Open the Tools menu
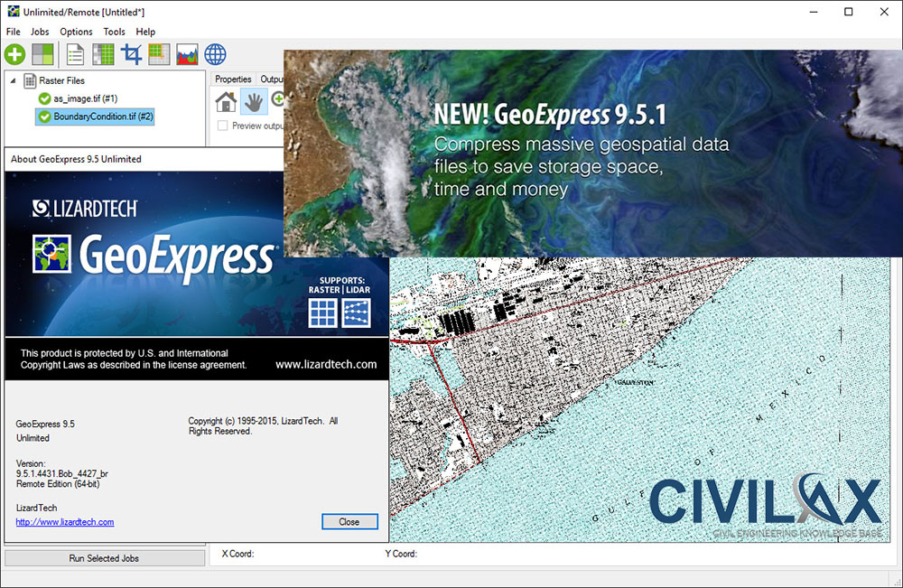Screen dimensions: 903x588 [x=114, y=32]
